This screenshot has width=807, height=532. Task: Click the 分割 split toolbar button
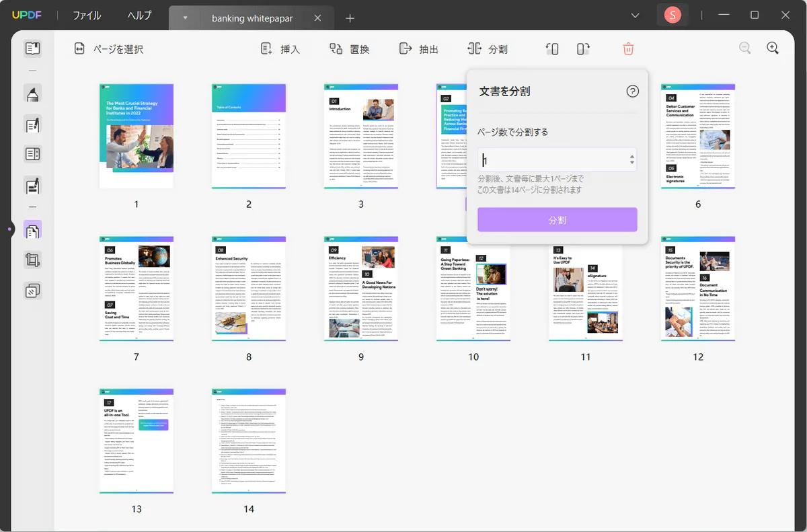point(488,49)
